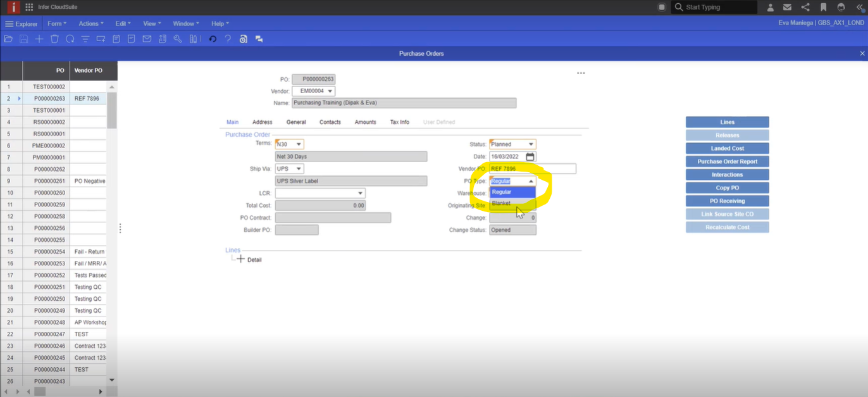The image size is (868, 397).
Task: Click the plus icon to add new record
Action: (x=39, y=39)
